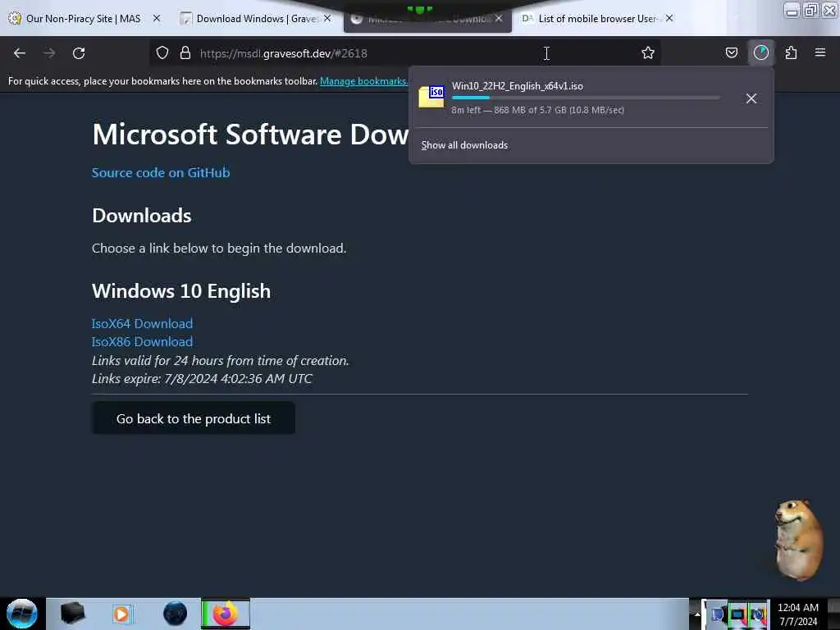Bookmark this page with the star icon
This screenshot has width=840, height=630.
coord(648,53)
